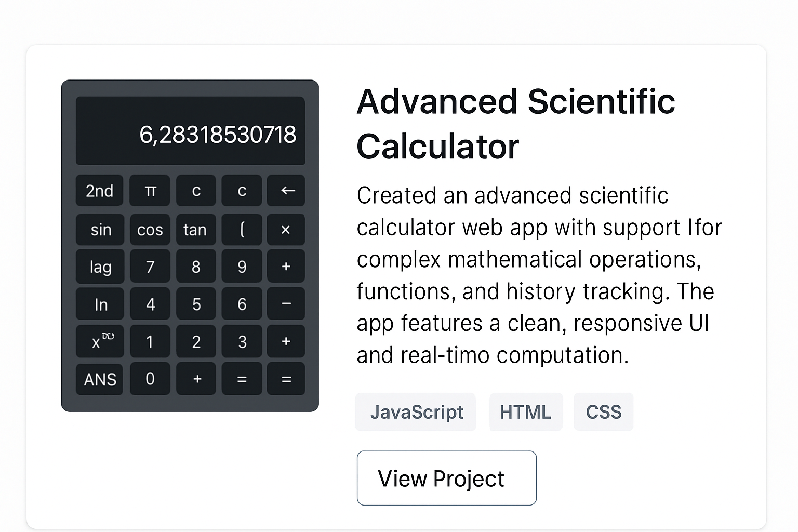The image size is (798, 532).
Task: Click the multiplication × key
Action: point(286,230)
